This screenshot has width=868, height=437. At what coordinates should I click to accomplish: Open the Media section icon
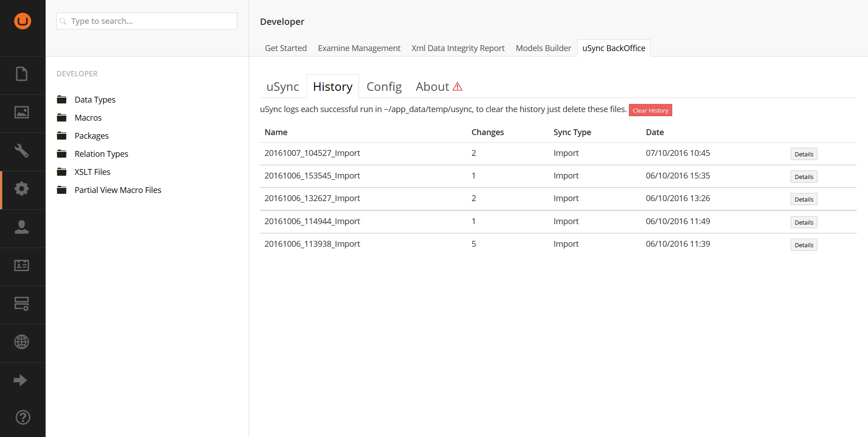(22, 112)
